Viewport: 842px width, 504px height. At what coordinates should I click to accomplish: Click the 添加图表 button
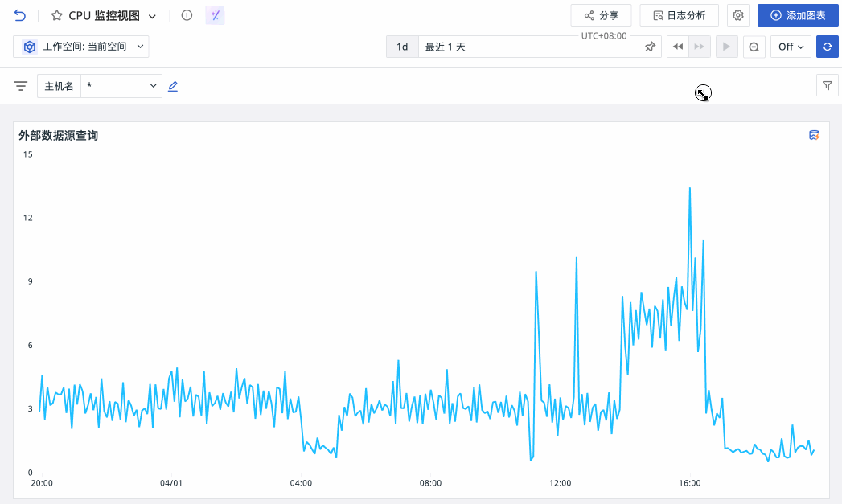point(798,15)
